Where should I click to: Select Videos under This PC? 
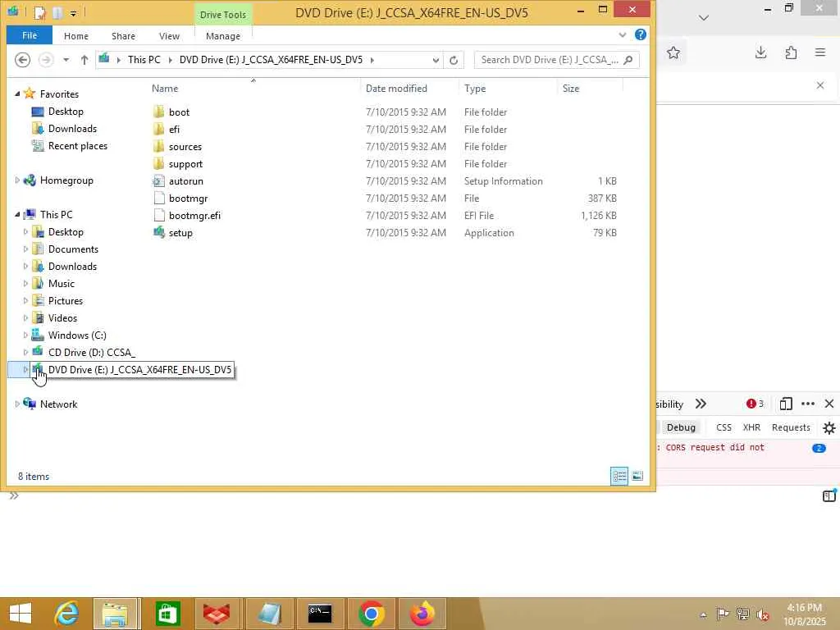click(62, 317)
